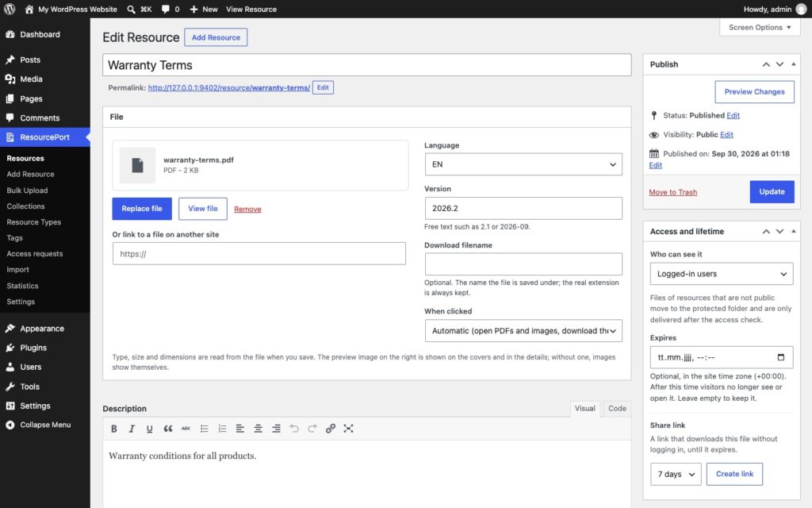
Task: Move the Publish box up
Action: click(766, 64)
